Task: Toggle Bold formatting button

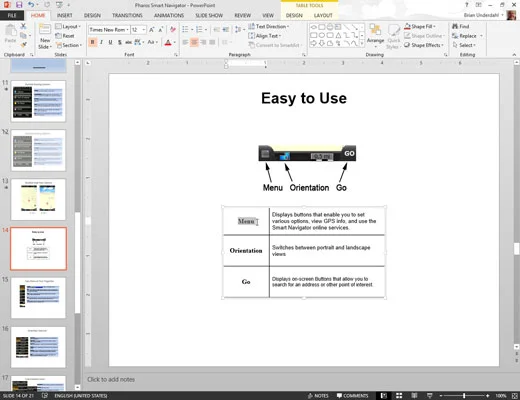Action: click(92, 42)
